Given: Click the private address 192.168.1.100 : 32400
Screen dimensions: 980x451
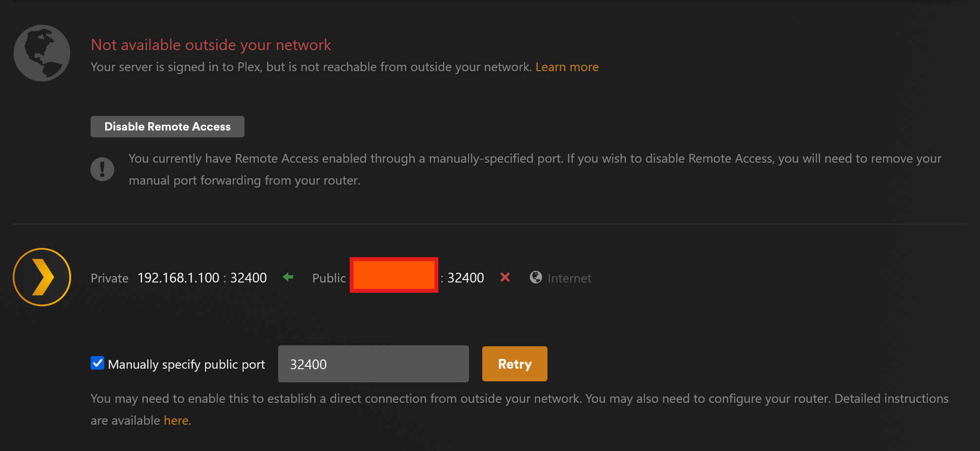Looking at the screenshot, I should point(202,278).
